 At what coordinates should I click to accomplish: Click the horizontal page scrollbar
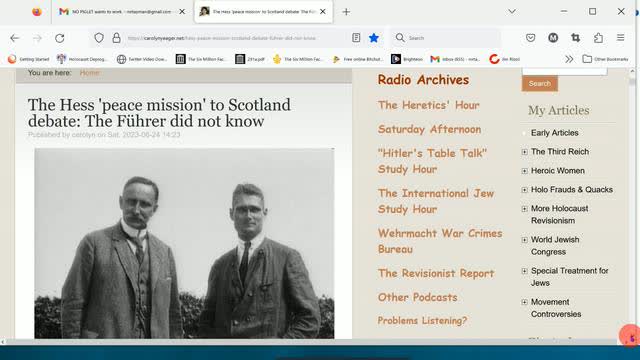[310, 342]
